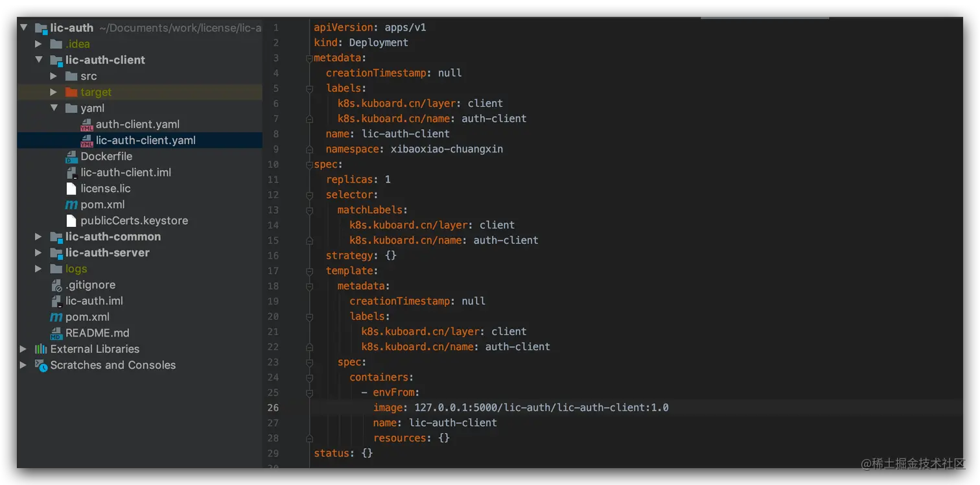This screenshot has height=485, width=980.
Task: Expand the src folder arrow
Action: pyautogui.click(x=54, y=76)
